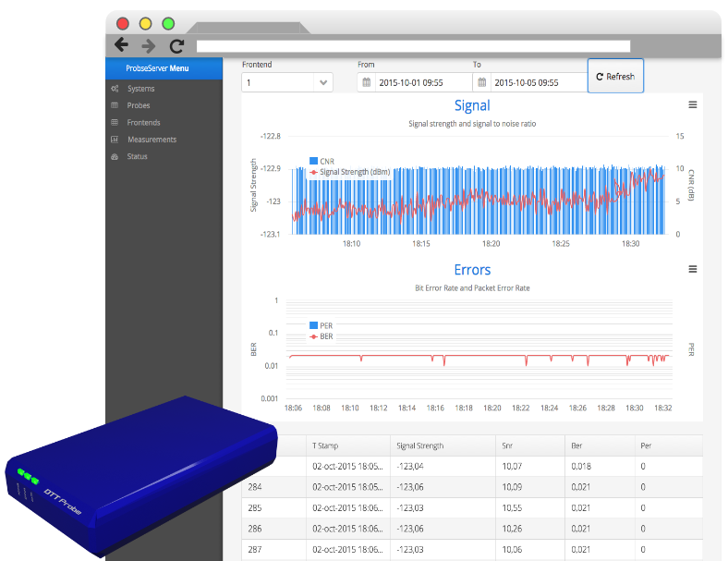Screen dimensions: 728x561
Task: Open the Signal chart hamburger menu
Action: [x=693, y=105]
